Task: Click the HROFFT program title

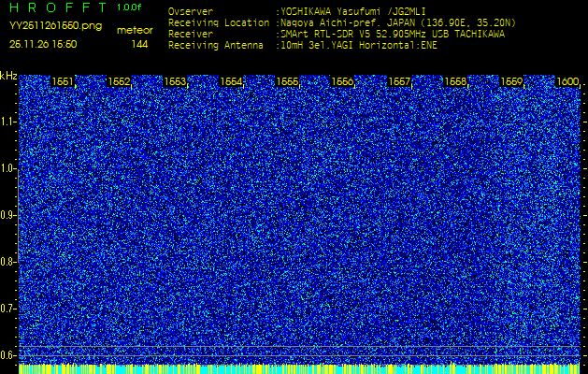Action: 59,7
